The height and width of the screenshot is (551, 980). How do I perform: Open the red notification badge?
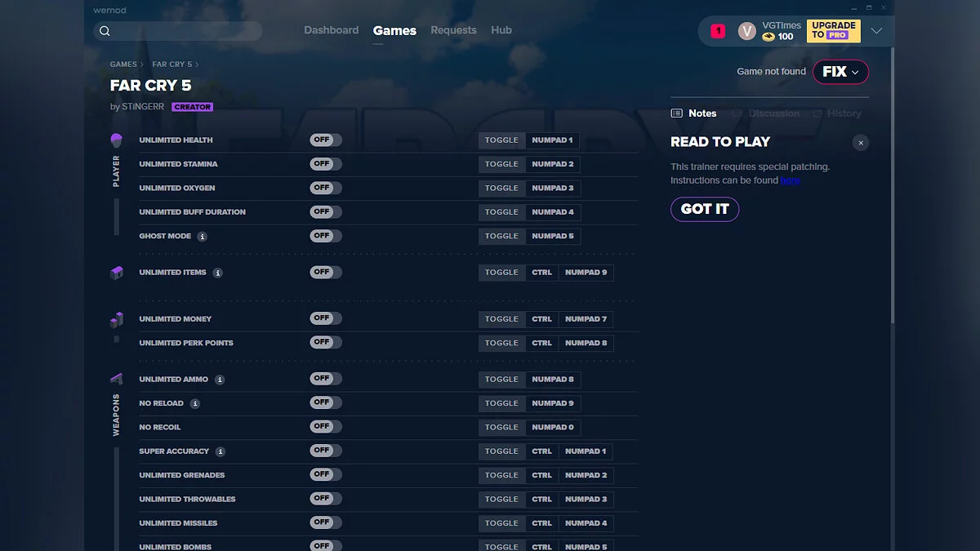718,31
